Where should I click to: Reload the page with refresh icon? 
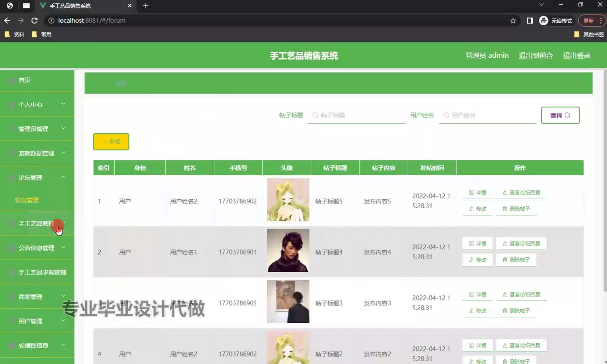click(35, 20)
